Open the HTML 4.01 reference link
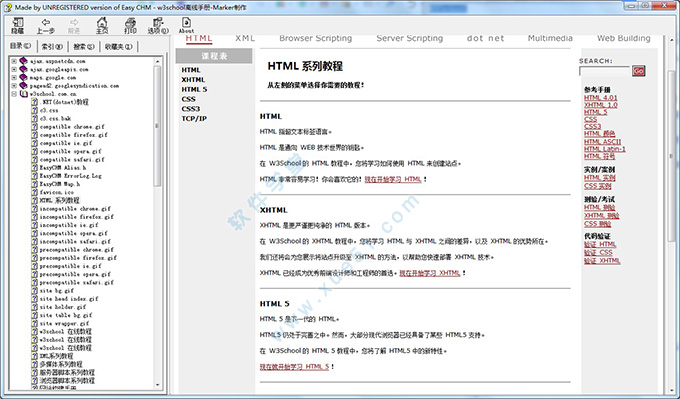 tap(601, 98)
